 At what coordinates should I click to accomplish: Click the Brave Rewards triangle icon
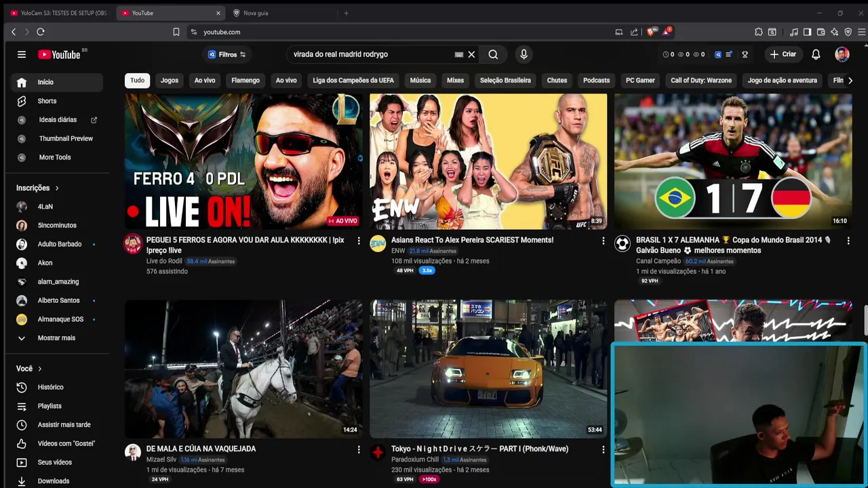coord(667,32)
